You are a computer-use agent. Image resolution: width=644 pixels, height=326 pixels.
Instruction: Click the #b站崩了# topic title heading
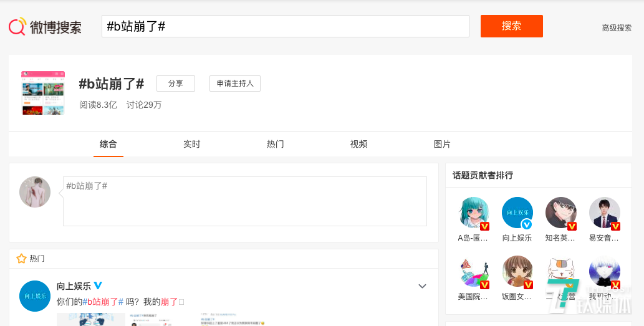tap(112, 84)
